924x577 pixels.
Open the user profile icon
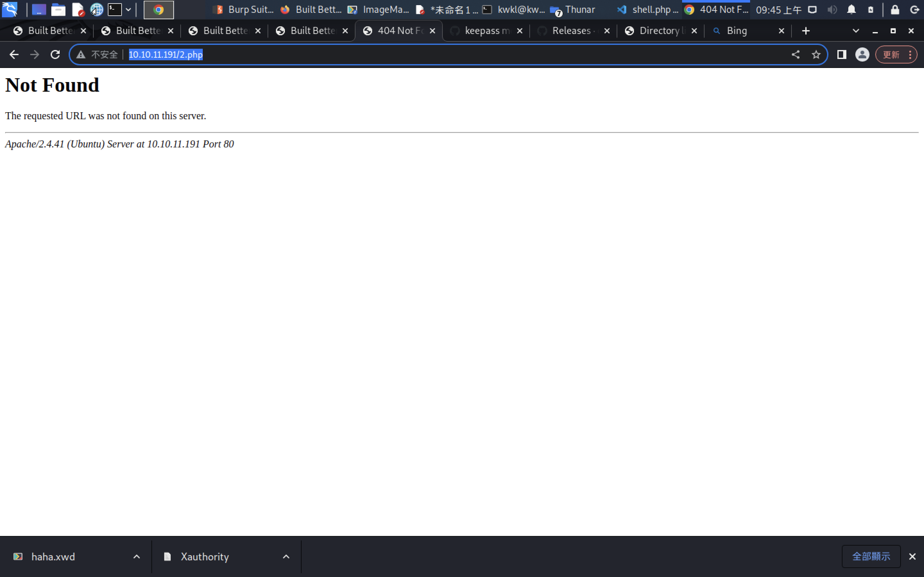[x=862, y=54]
